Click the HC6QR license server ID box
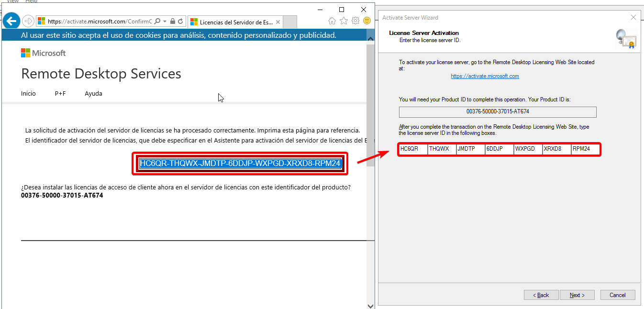 point(412,149)
